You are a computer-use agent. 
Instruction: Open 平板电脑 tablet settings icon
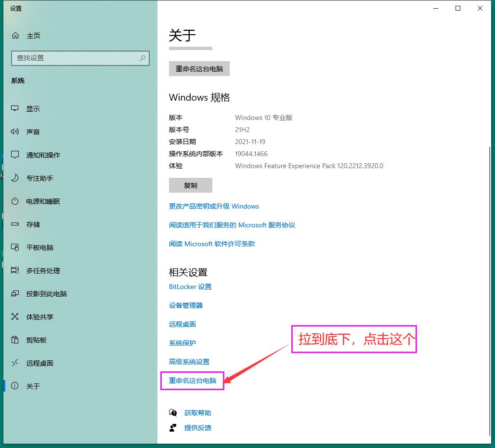tap(15, 248)
